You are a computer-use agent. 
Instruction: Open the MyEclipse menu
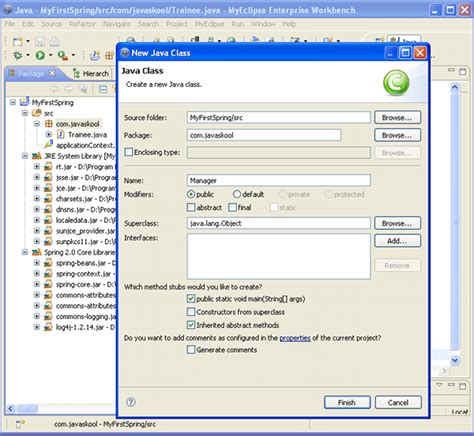point(209,24)
